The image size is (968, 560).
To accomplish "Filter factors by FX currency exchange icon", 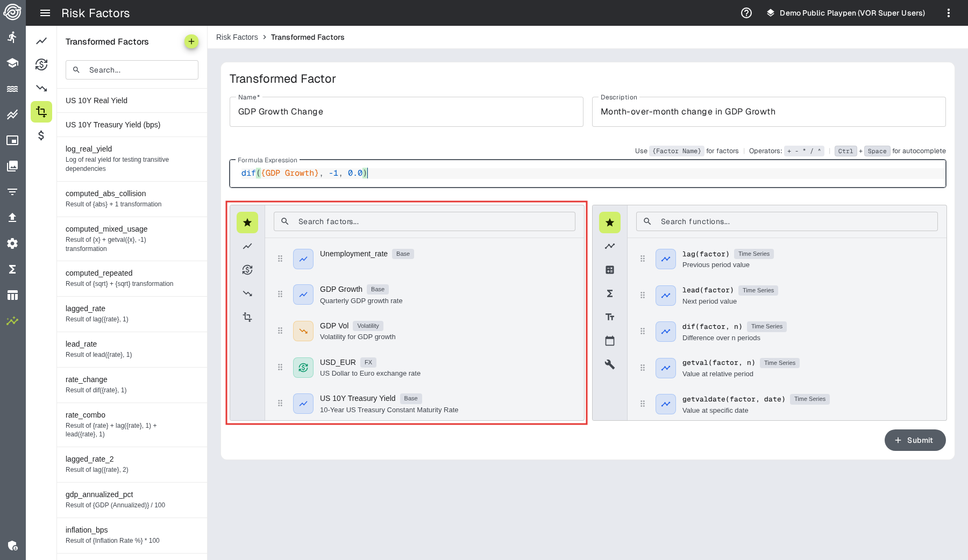I will tap(247, 270).
